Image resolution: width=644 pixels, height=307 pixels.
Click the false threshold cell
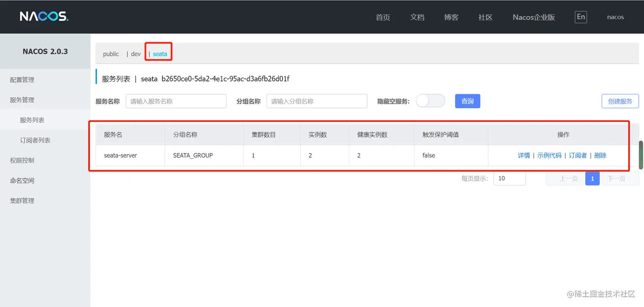pyautogui.click(x=451, y=156)
